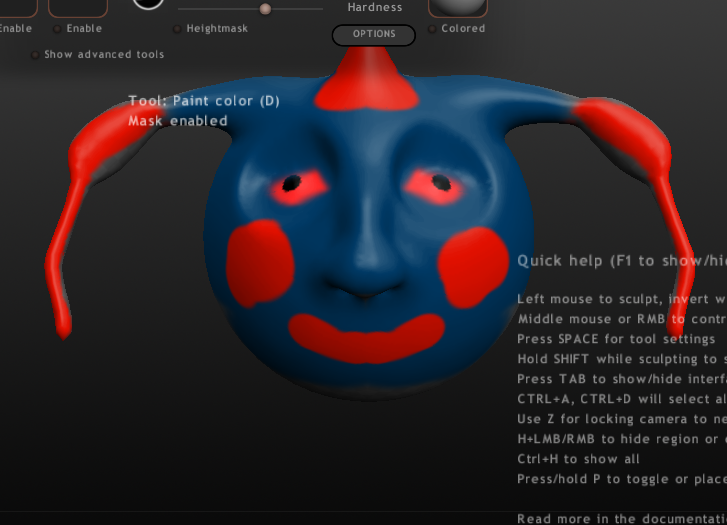
Task: Toggle the Enable option nearest Heightmask
Action: (x=57, y=29)
